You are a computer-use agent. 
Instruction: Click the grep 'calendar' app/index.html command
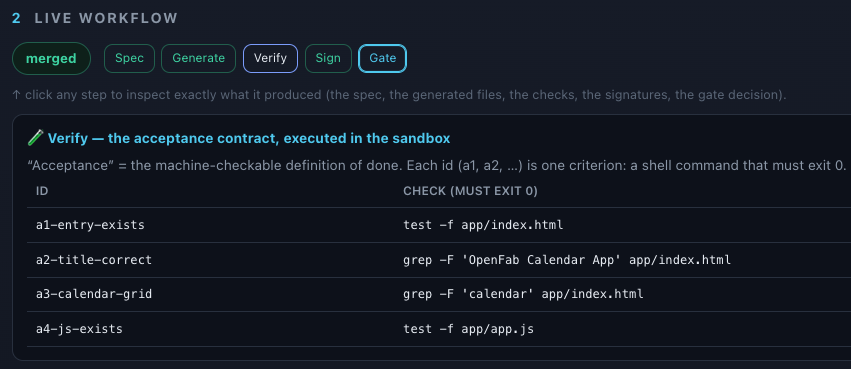coord(523,294)
